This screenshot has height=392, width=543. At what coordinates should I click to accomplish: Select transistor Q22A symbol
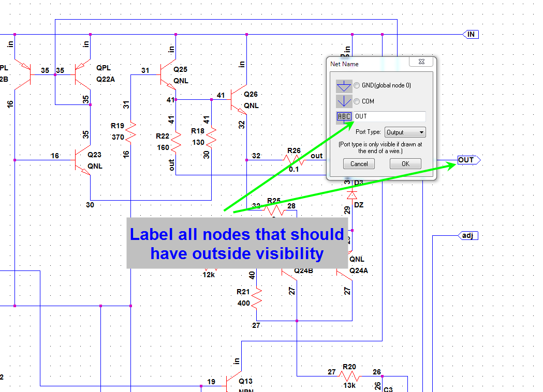(82, 75)
